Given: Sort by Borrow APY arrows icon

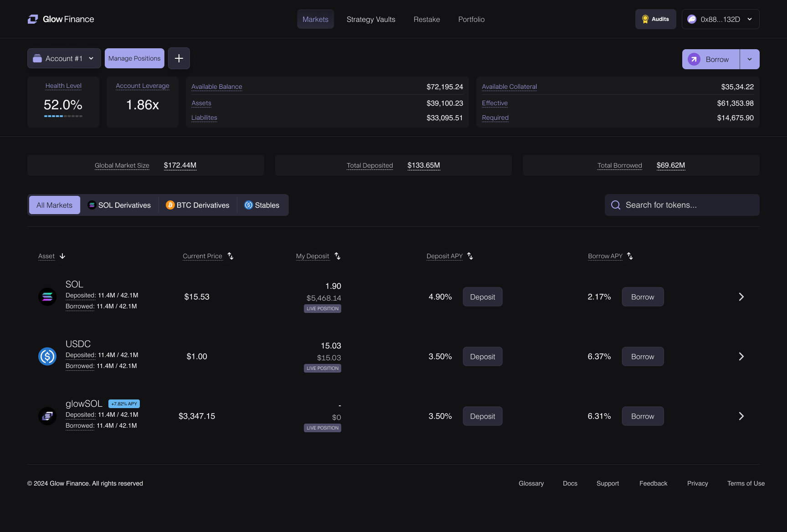Looking at the screenshot, I should [630, 256].
